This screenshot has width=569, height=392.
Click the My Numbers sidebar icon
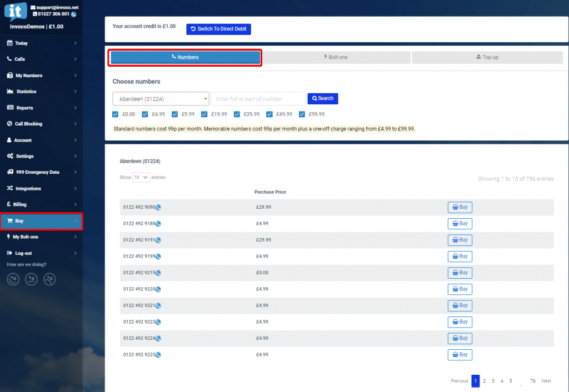[10, 76]
